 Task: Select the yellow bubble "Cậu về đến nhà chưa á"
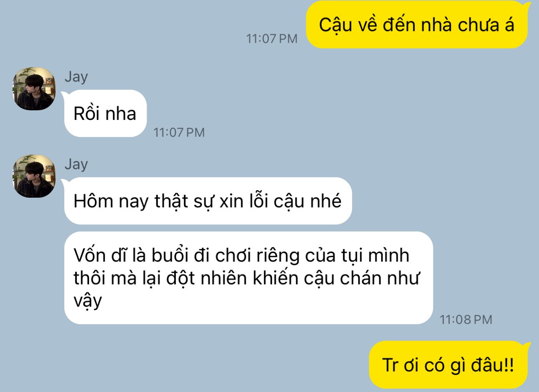[417, 25]
